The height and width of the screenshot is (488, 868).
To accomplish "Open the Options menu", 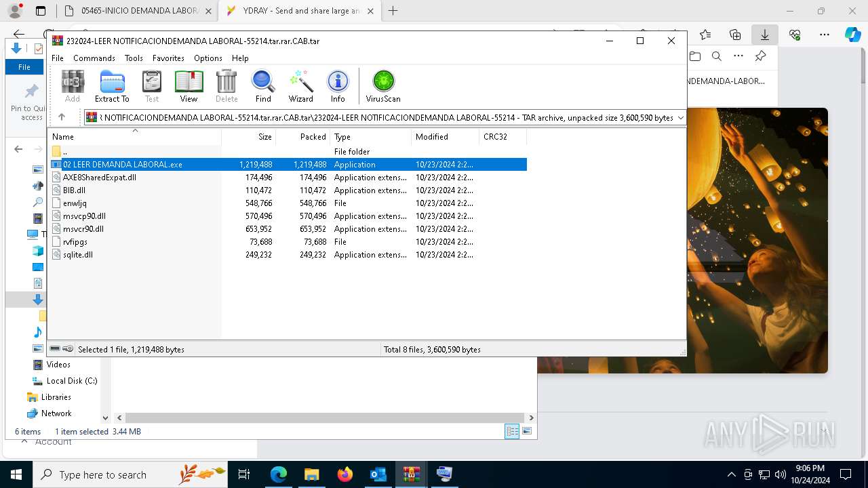I will (208, 58).
